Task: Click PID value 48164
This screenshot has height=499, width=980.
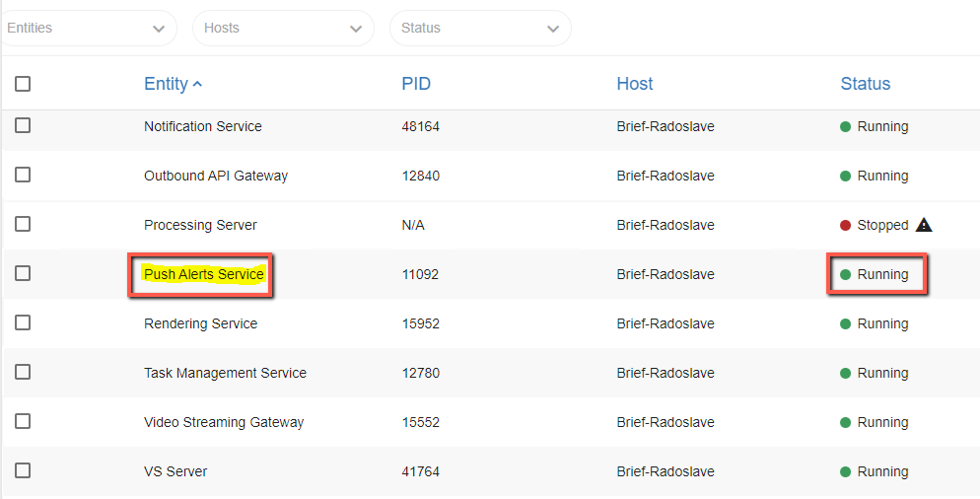Action: pyautogui.click(x=421, y=127)
